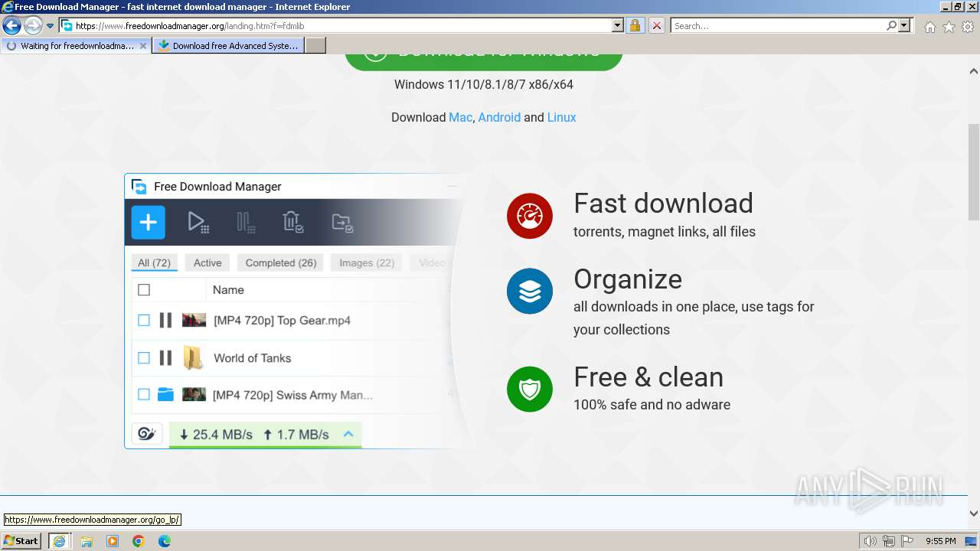Click the Stop loading X button
Screen dimensions: 980x551
pyautogui.click(x=656, y=25)
